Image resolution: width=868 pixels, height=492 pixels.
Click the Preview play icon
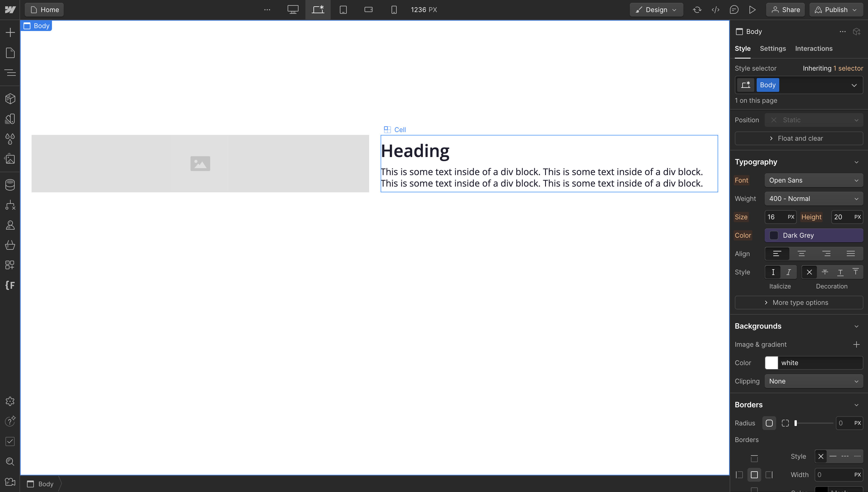(x=752, y=10)
